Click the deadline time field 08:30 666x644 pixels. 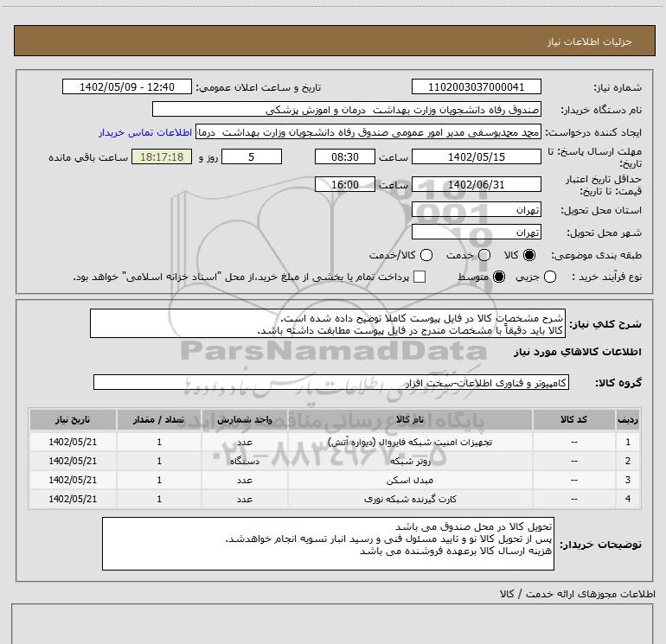click(345, 156)
